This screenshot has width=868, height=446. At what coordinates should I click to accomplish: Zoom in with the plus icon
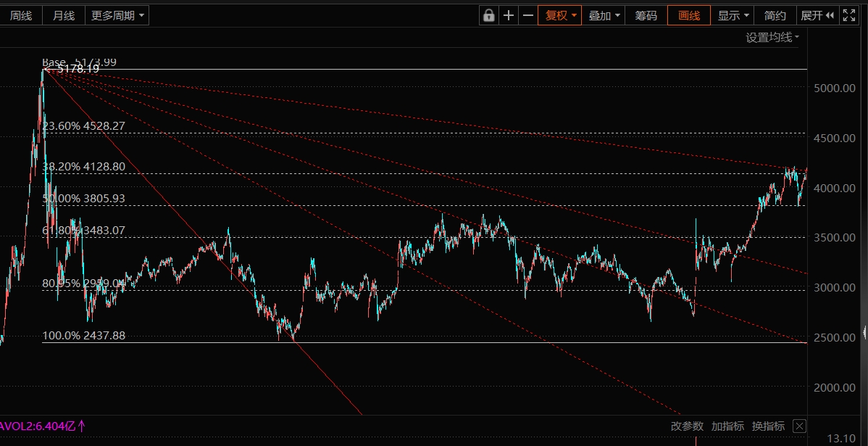pyautogui.click(x=508, y=15)
